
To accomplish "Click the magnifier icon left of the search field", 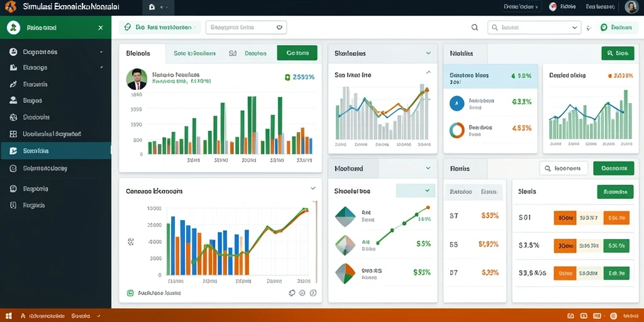I will click(x=474, y=28).
